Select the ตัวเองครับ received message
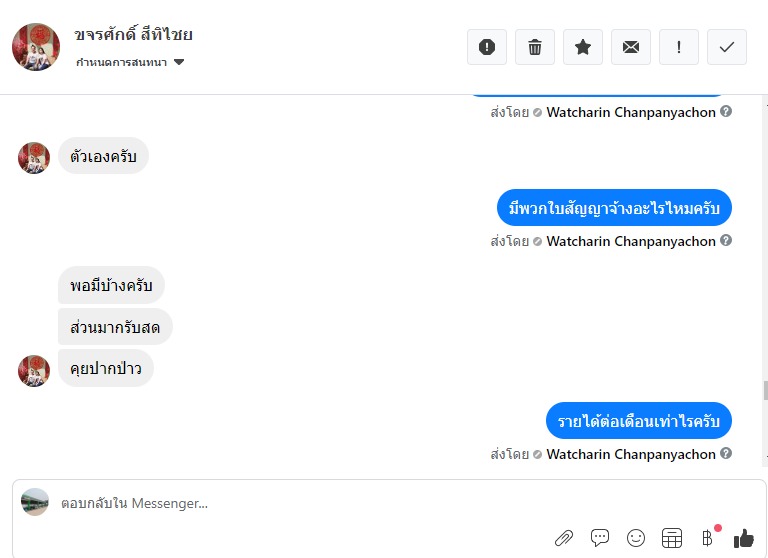Screen dimensions: 768x558 (103, 156)
